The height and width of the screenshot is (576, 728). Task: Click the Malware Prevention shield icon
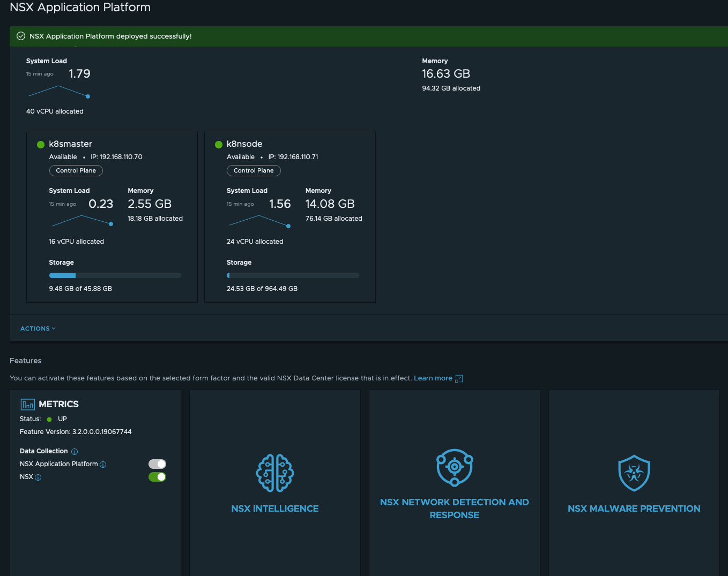(634, 473)
